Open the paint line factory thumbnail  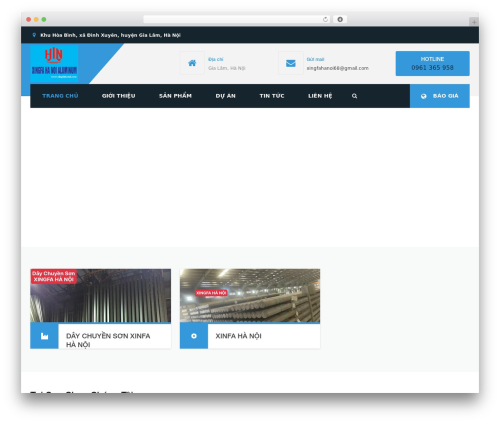tap(101, 296)
